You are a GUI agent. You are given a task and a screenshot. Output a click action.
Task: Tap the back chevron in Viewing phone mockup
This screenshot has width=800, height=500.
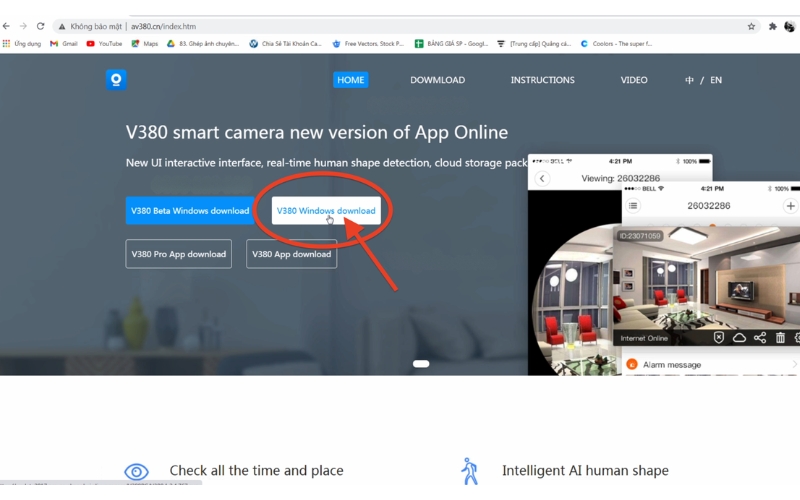pos(542,179)
